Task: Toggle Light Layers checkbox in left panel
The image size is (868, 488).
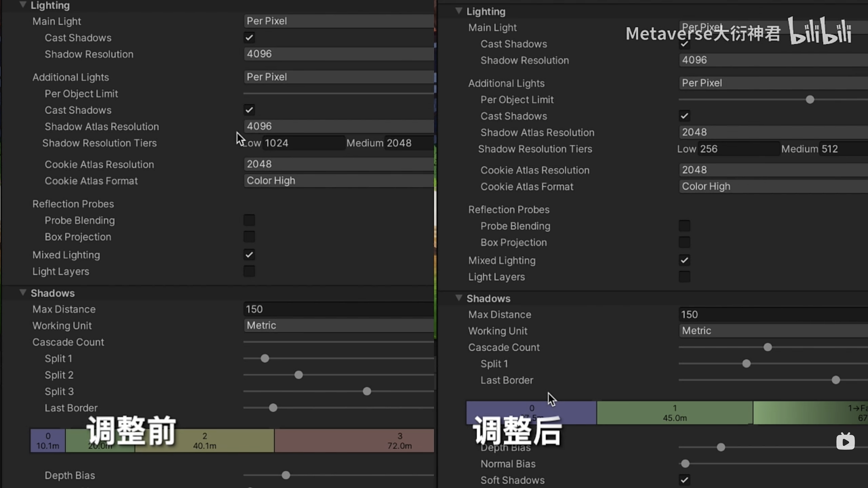Action: click(x=249, y=271)
